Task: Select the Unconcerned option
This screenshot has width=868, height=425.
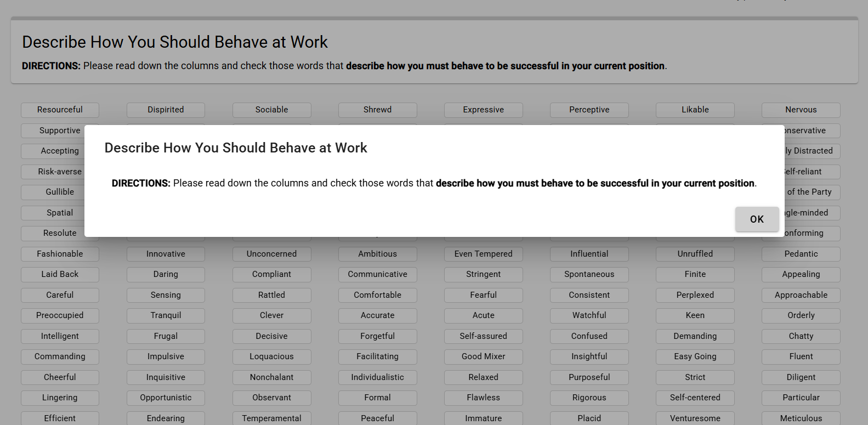Action: click(x=271, y=254)
